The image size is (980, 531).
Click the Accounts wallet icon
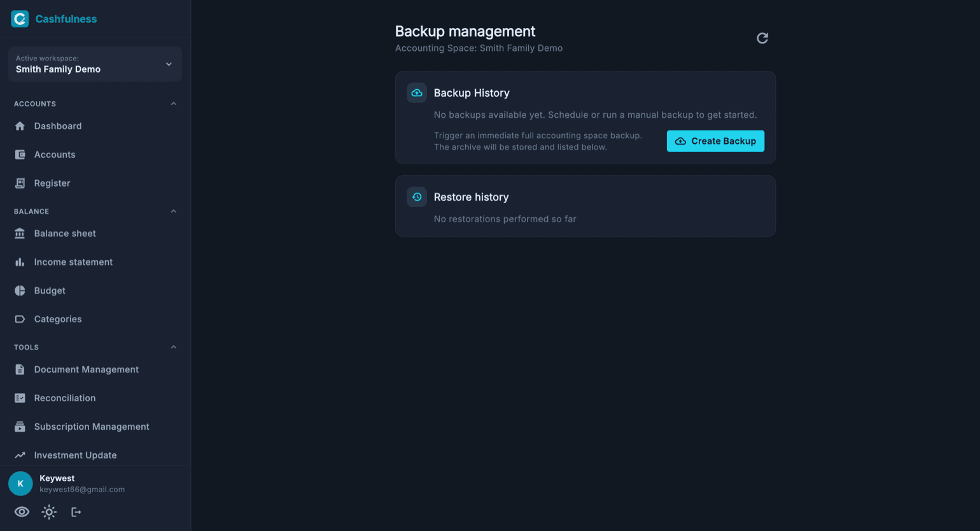coord(20,155)
